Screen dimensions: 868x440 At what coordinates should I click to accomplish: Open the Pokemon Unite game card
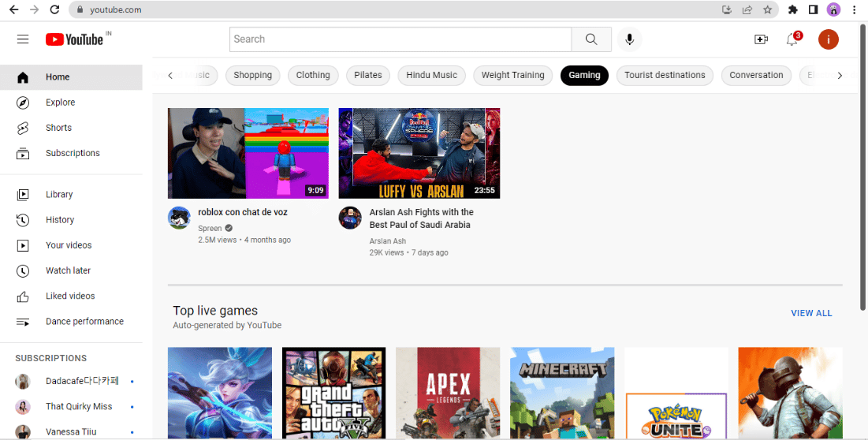click(x=676, y=393)
